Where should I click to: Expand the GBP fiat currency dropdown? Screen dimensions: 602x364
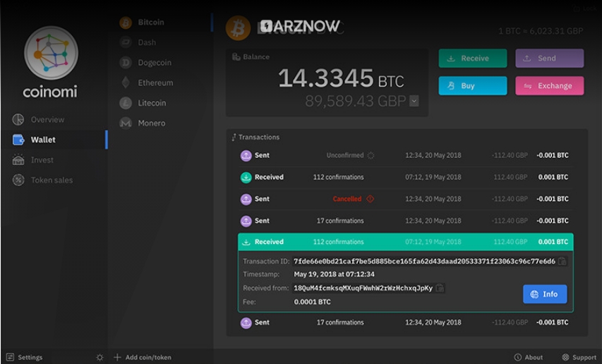(414, 102)
